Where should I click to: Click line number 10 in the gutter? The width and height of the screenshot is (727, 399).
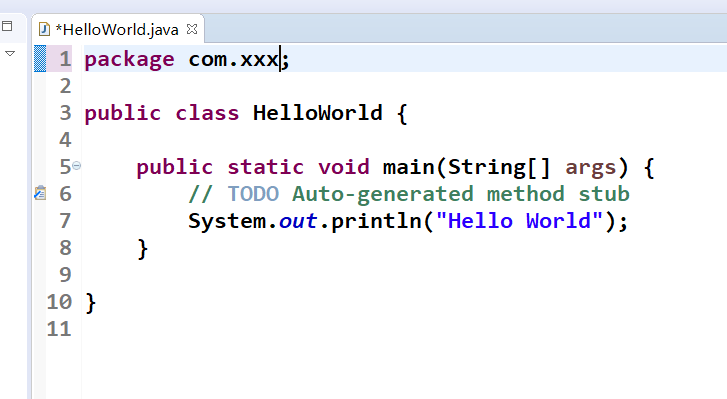59,302
